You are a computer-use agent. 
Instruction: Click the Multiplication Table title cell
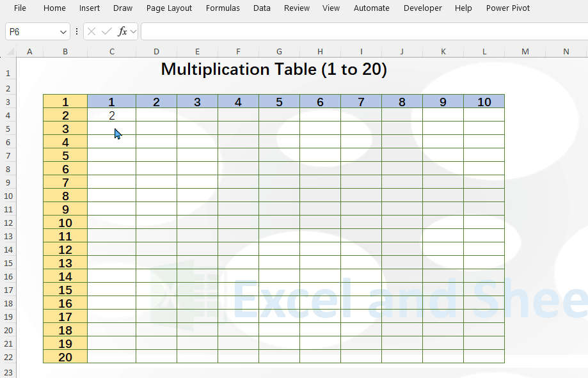click(274, 69)
